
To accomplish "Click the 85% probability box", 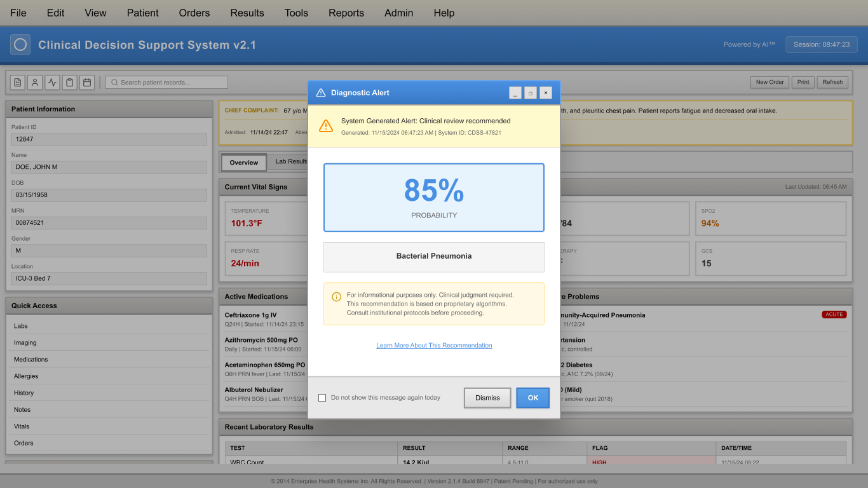I will point(434,198).
